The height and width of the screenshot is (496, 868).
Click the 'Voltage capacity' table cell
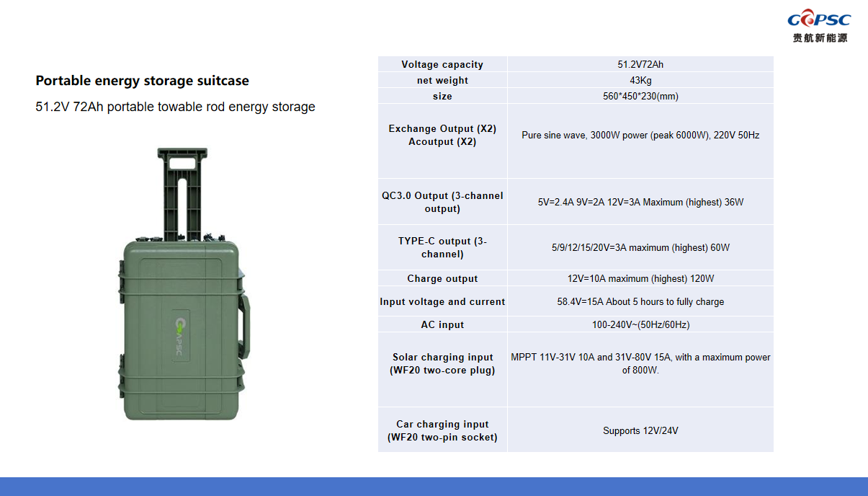pos(442,65)
